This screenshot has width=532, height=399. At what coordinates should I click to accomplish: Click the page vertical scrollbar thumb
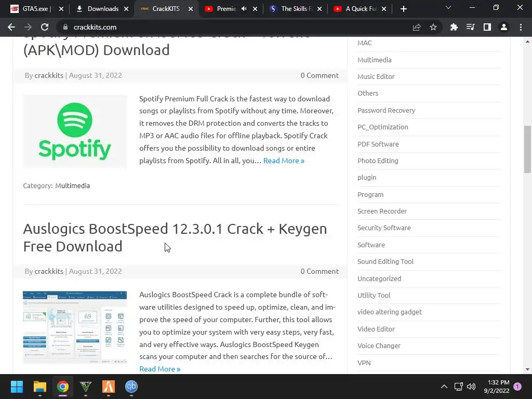[x=527, y=149]
